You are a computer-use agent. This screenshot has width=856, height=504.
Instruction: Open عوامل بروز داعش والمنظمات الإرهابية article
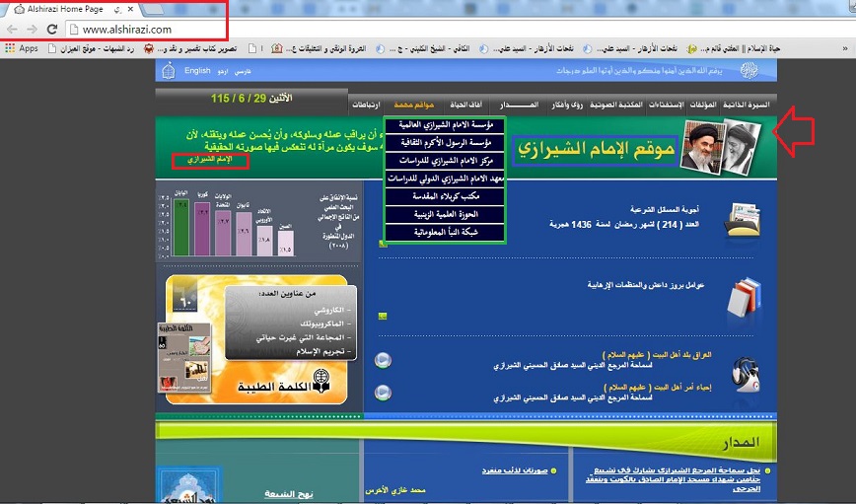pos(646,285)
